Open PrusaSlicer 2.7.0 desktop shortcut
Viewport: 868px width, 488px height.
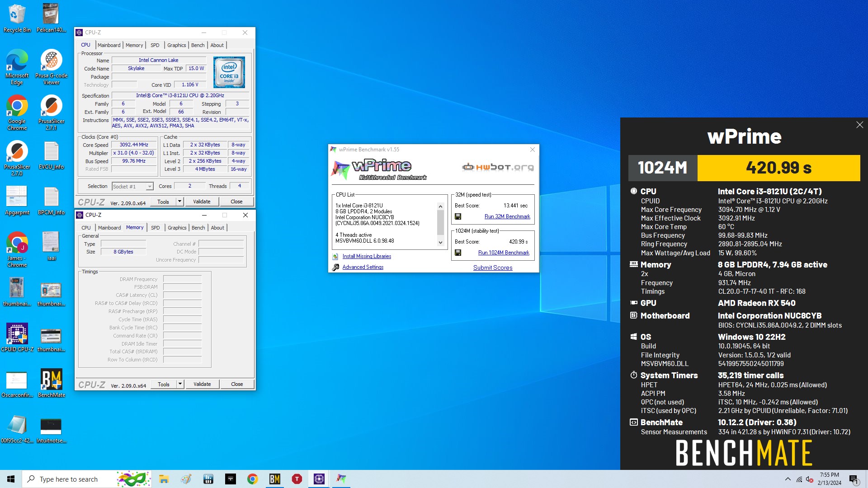click(17, 158)
